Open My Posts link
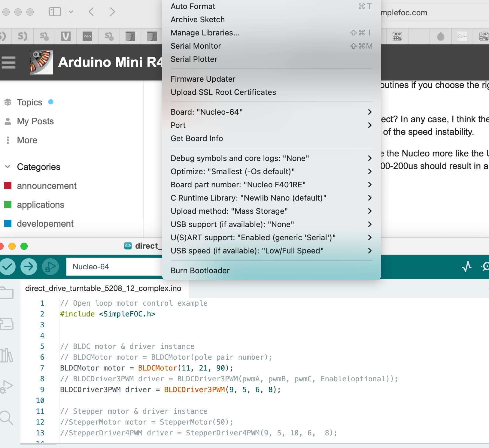Screen dimensions: 489x448 pyautogui.click(x=35, y=121)
